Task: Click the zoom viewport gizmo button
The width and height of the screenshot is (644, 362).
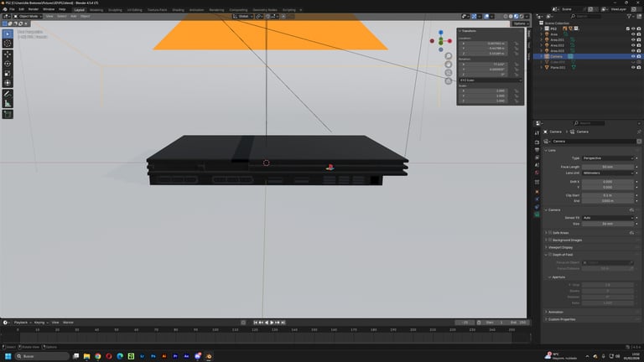Action: point(449,56)
